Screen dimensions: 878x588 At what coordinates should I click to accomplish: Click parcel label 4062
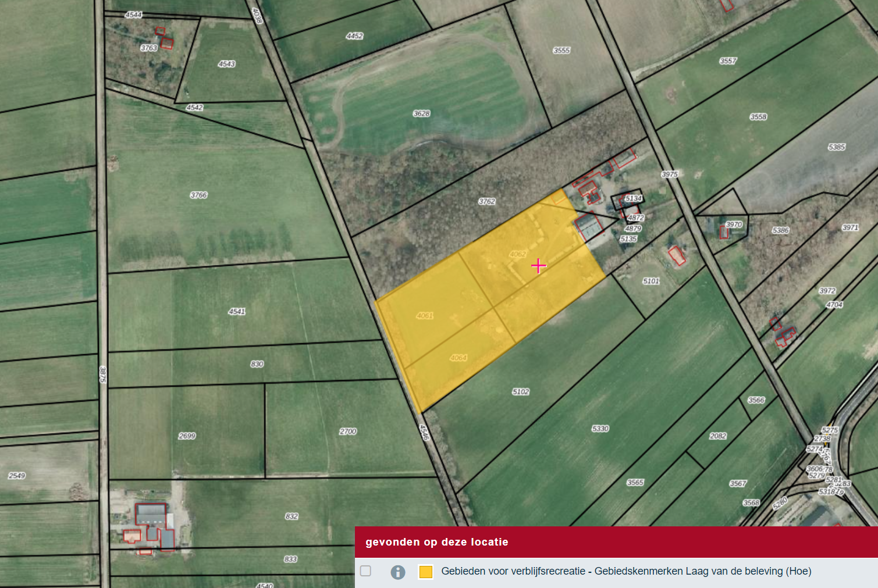(517, 254)
